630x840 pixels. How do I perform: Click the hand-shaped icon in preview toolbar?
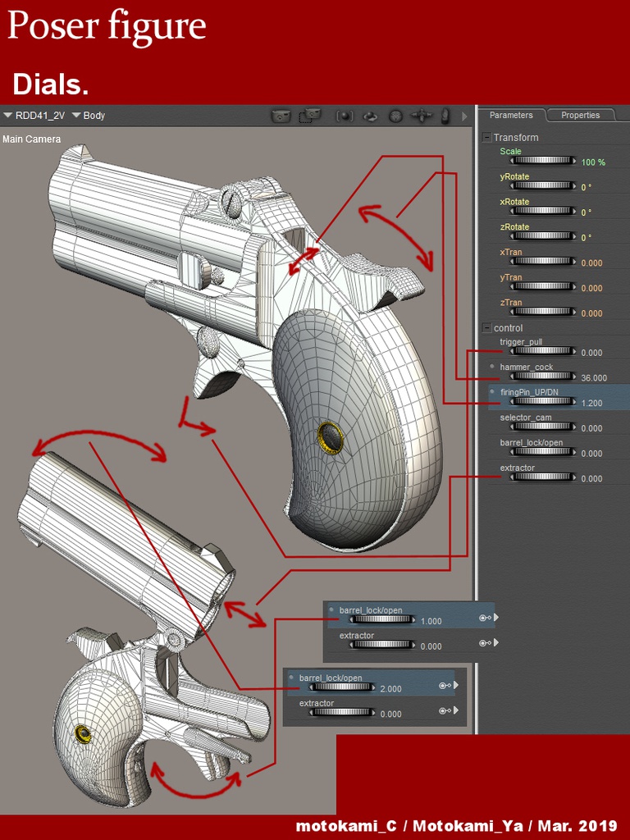pyautogui.click(x=445, y=116)
